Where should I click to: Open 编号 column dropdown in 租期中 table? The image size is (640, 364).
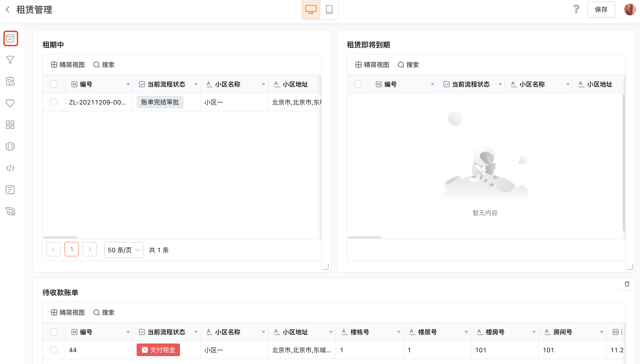coord(128,84)
